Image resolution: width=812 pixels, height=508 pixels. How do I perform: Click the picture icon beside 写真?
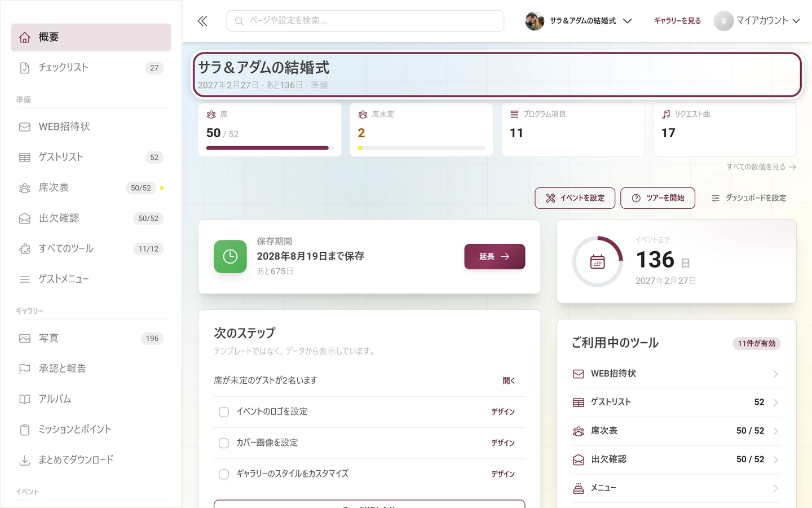coord(25,339)
